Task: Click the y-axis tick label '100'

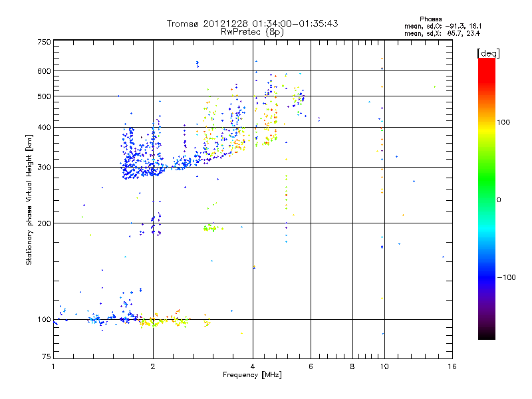Action: (x=44, y=319)
